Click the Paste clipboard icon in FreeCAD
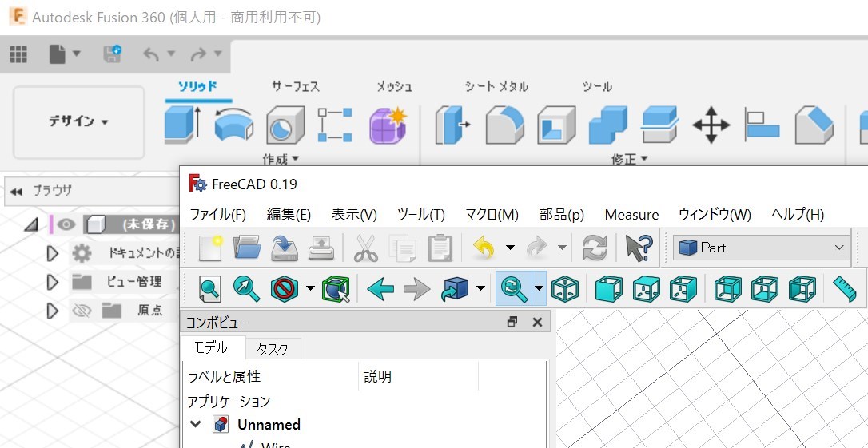Image resolution: width=868 pixels, height=448 pixels. click(x=440, y=248)
